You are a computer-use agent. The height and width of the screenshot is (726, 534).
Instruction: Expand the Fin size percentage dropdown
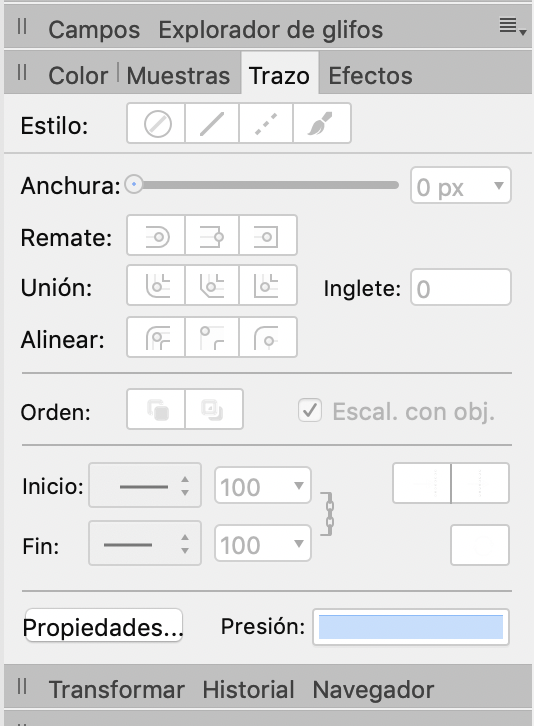[263, 544]
